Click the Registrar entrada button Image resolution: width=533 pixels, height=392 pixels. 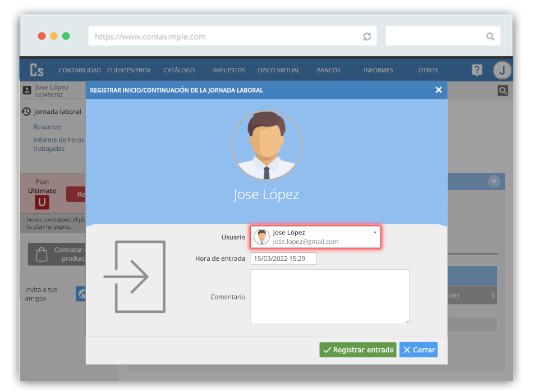tap(358, 349)
